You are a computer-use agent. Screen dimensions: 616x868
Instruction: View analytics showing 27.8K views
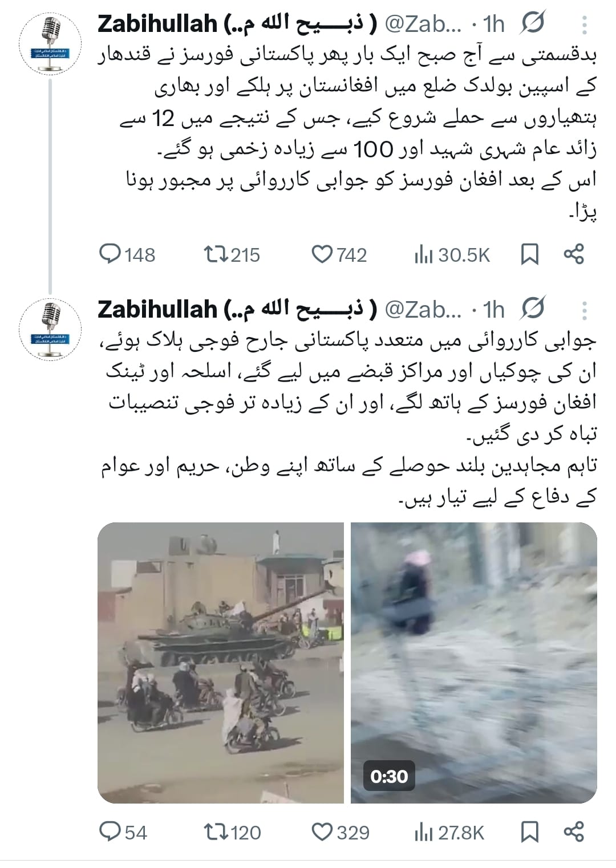449,833
